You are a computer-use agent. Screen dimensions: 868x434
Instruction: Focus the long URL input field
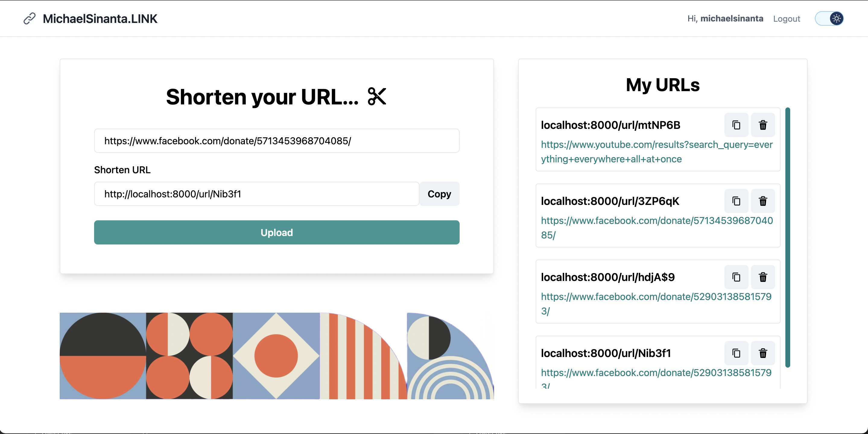pos(277,141)
